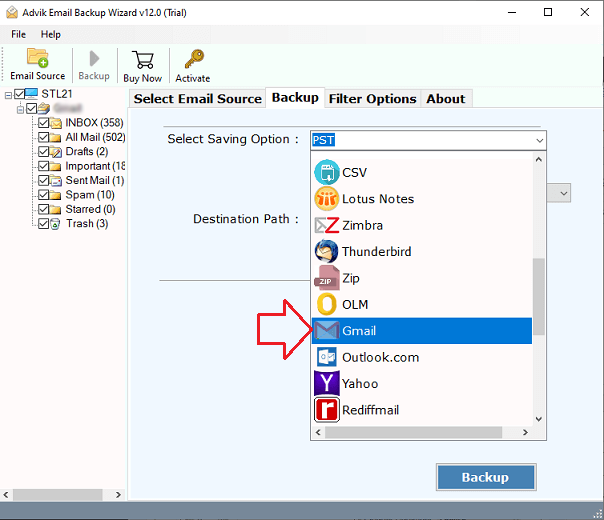Viewport: 604px width, 520px height.
Task: Open the File menu
Action: tap(20, 34)
